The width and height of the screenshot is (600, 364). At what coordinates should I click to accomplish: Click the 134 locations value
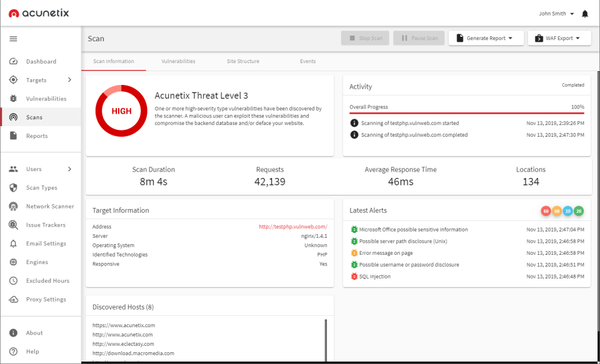point(531,182)
